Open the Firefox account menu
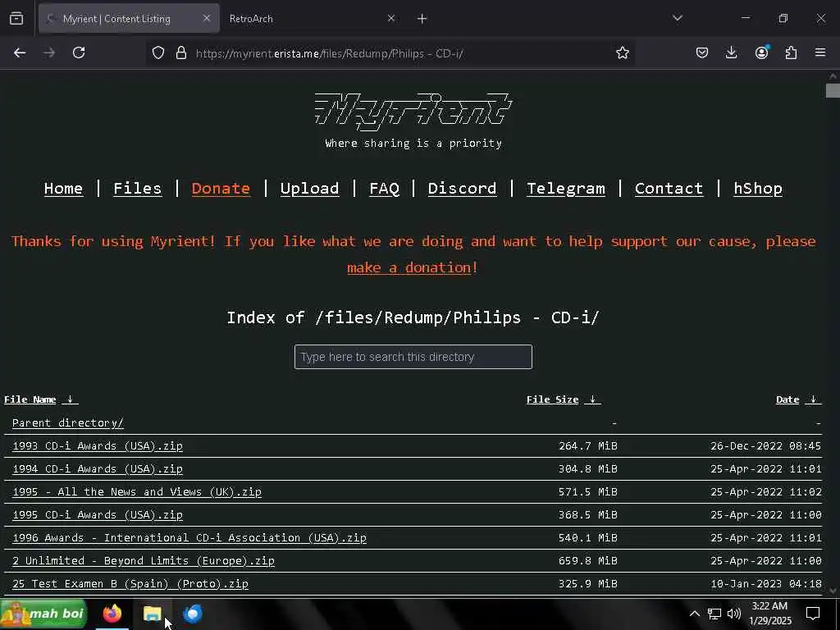 click(x=761, y=52)
